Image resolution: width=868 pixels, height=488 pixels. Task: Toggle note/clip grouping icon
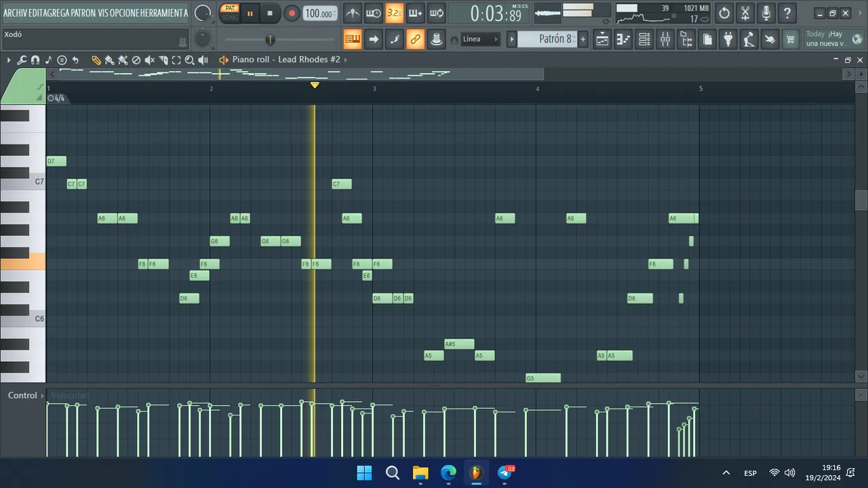pyautogui.click(x=395, y=39)
